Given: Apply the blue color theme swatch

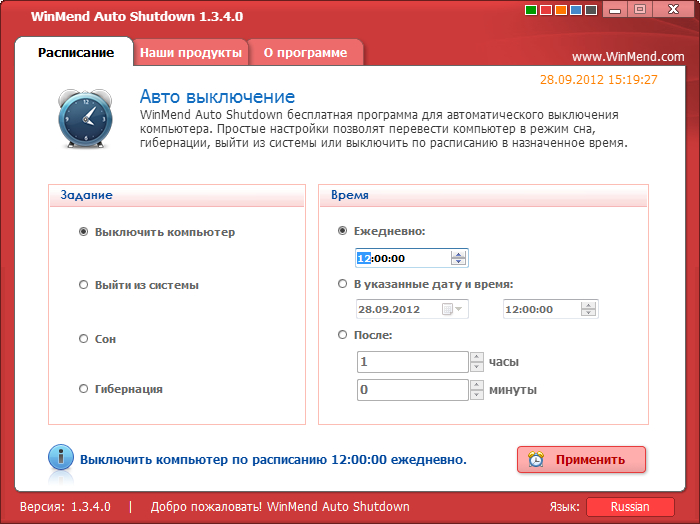Looking at the screenshot, I should coord(578,11).
